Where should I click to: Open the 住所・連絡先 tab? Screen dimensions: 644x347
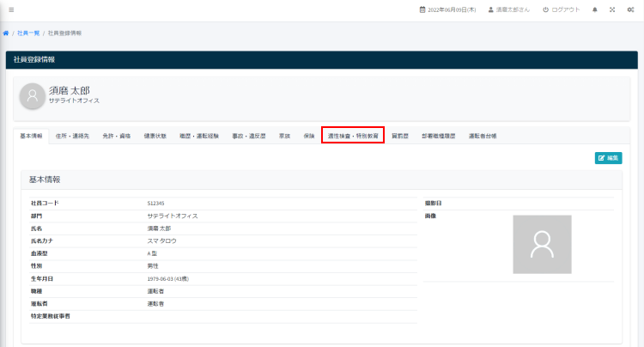coord(73,136)
